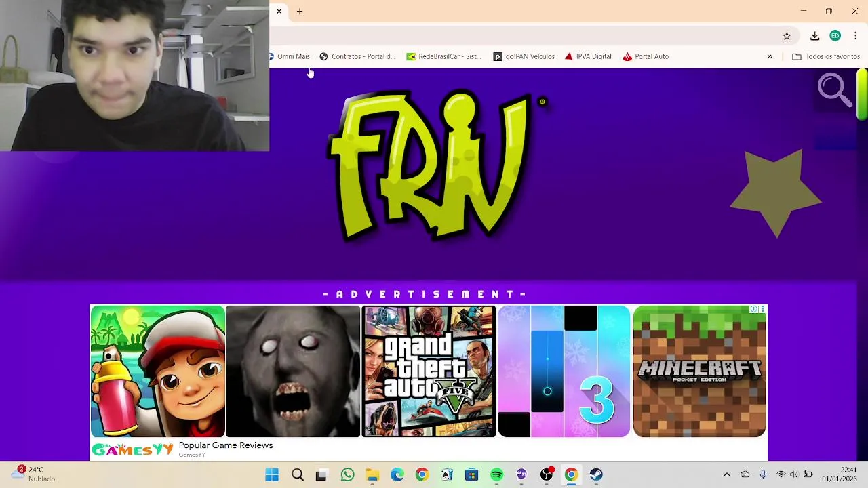Click the Grand Theft Auto V ad thumbnail
The image size is (868, 488).
429,371
